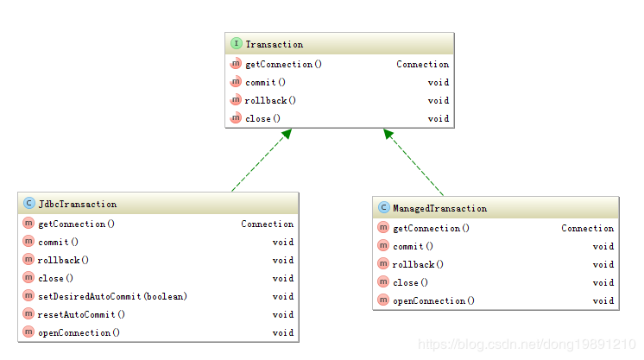The image size is (644, 360).
Task: Select the JdbcTransaction class title
Action: (78, 204)
